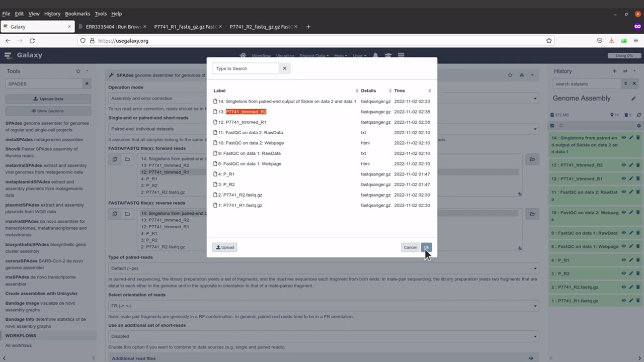644x362 pixels.
Task: Open the notifications bell in Galaxy masthead
Action: [375, 55]
